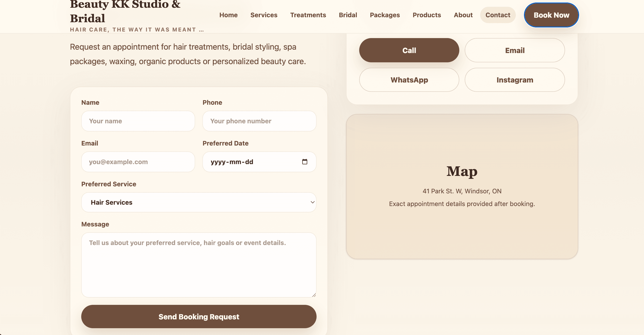Focus the Your name input field
This screenshot has height=335, width=644.
tap(138, 121)
